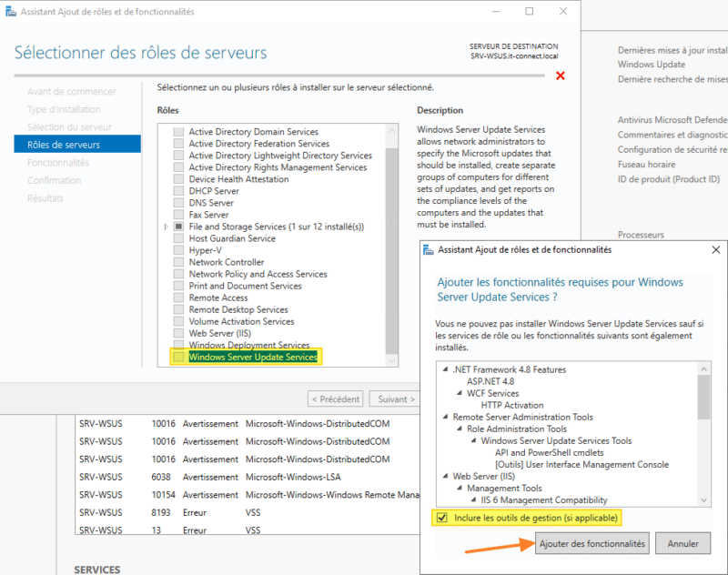Select the Web Server (IIS) role checkbox
Viewport: 728px width, 575px height.
[x=179, y=333]
